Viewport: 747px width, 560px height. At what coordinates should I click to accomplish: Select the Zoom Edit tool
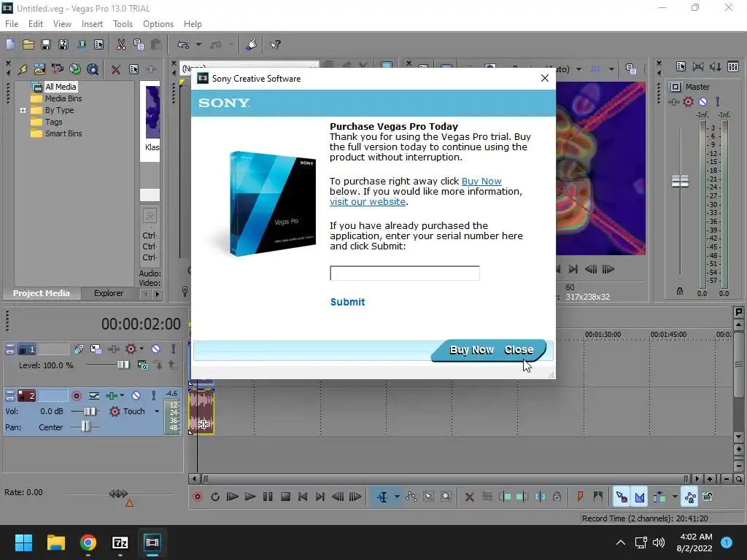(446, 497)
